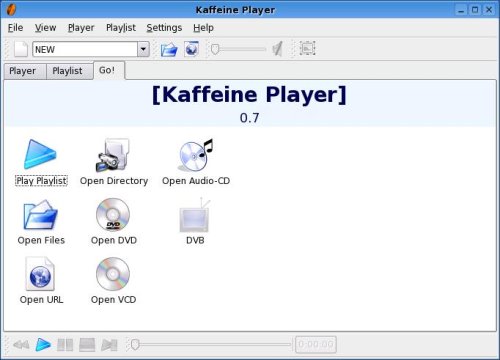500x360 pixels.
Task: Click the Open DVD label
Action: (x=114, y=240)
